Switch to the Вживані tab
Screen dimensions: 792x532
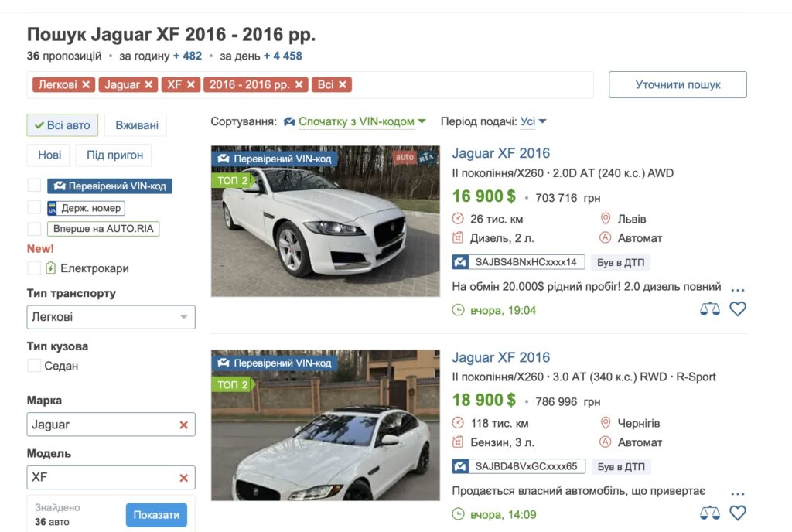135,124
